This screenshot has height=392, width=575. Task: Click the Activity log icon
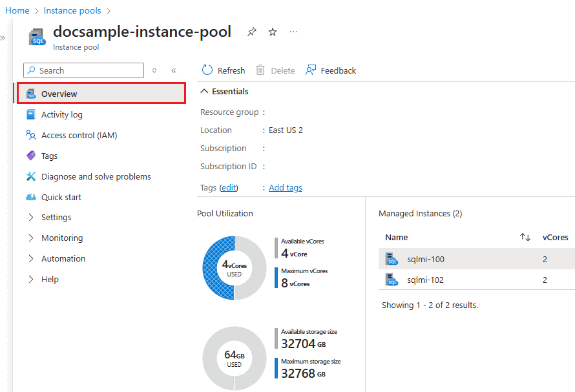(31, 114)
